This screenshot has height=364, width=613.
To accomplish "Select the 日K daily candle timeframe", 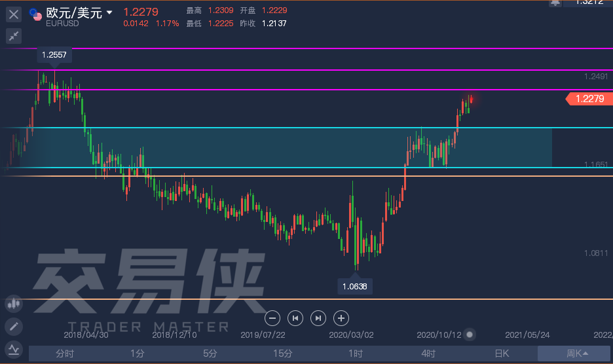I will tap(502, 354).
